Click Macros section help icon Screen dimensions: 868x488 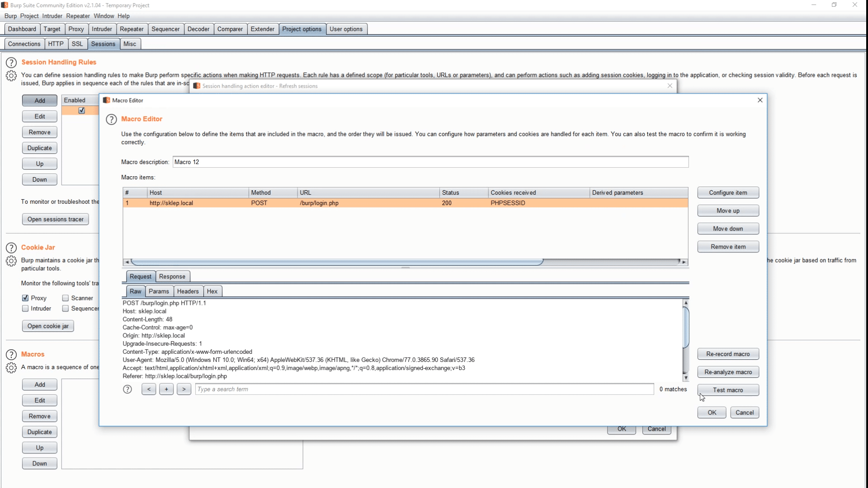tap(11, 355)
